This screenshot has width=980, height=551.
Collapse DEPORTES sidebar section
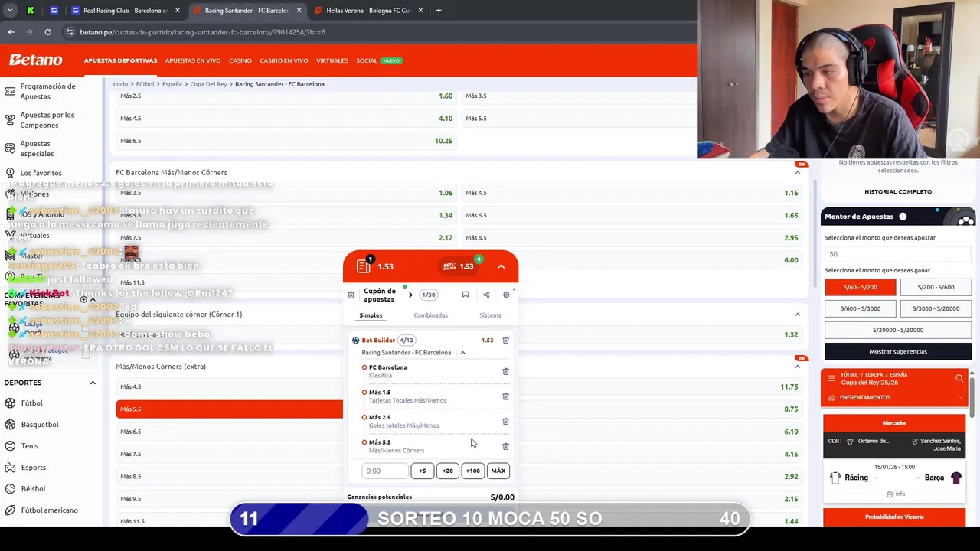coord(93,383)
